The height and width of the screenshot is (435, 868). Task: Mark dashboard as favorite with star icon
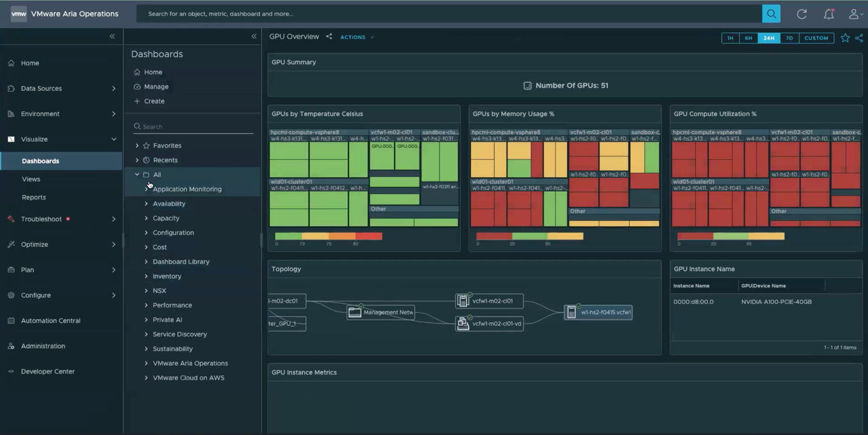(845, 38)
